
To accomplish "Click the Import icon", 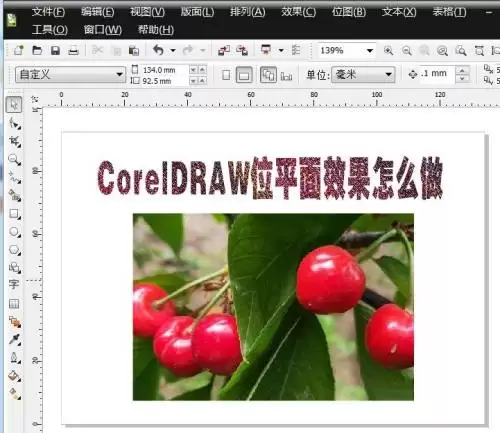I will 224,51.
